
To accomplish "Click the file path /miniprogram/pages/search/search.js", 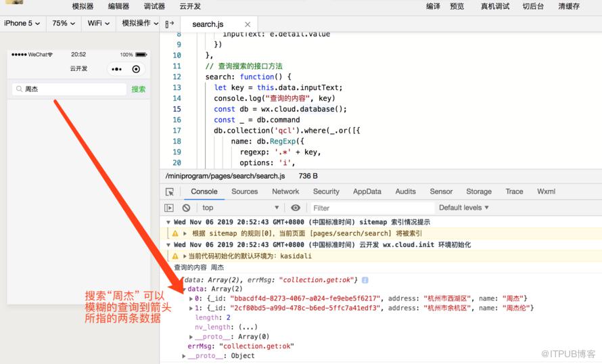I will 225,176.
